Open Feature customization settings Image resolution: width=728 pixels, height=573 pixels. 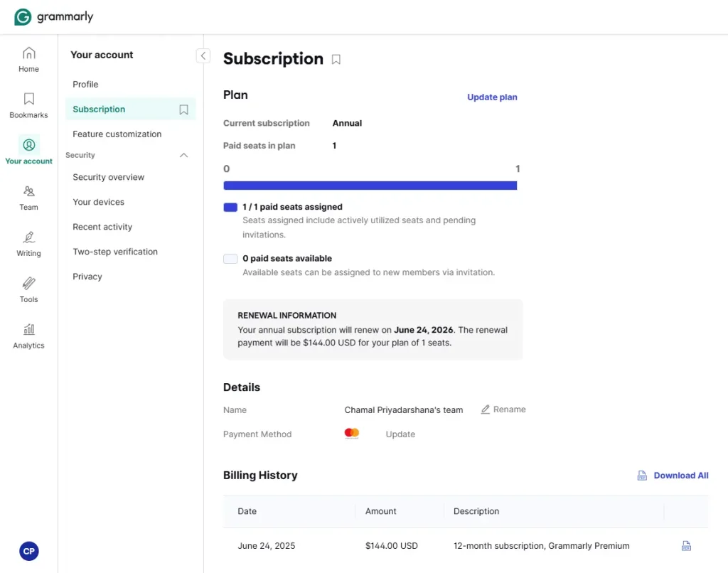[117, 134]
